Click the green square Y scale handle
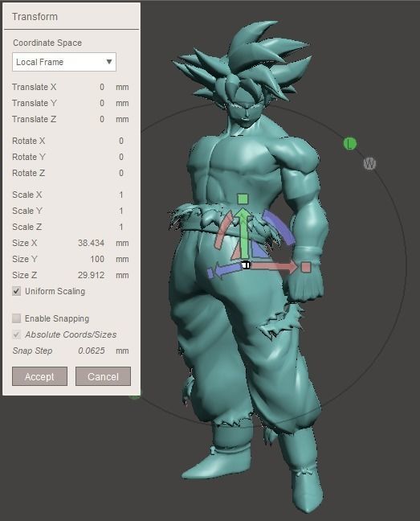This screenshot has width=420, height=521. click(243, 199)
